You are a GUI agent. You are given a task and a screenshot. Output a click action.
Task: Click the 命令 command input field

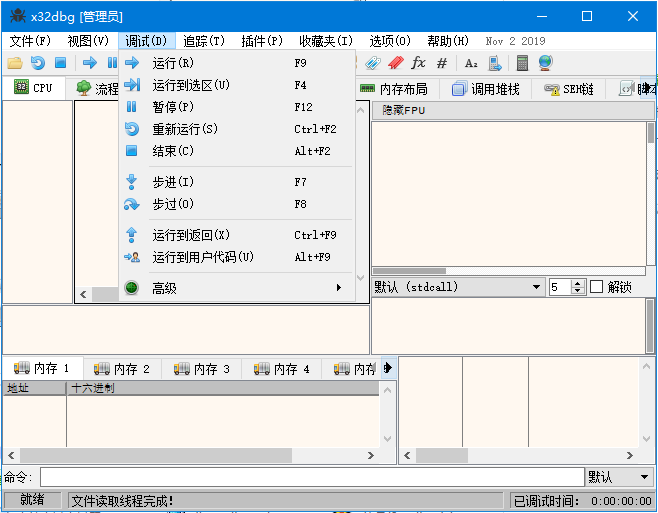click(x=312, y=477)
